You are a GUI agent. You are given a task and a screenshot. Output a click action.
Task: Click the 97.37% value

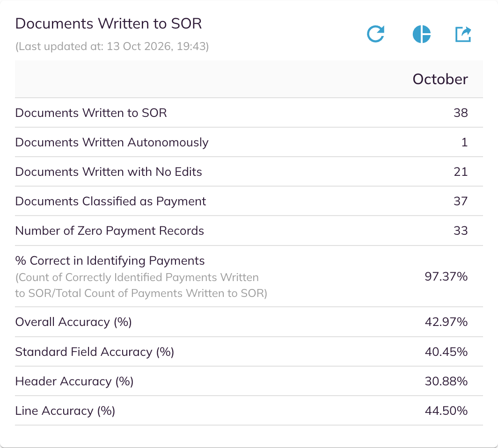pos(446,276)
